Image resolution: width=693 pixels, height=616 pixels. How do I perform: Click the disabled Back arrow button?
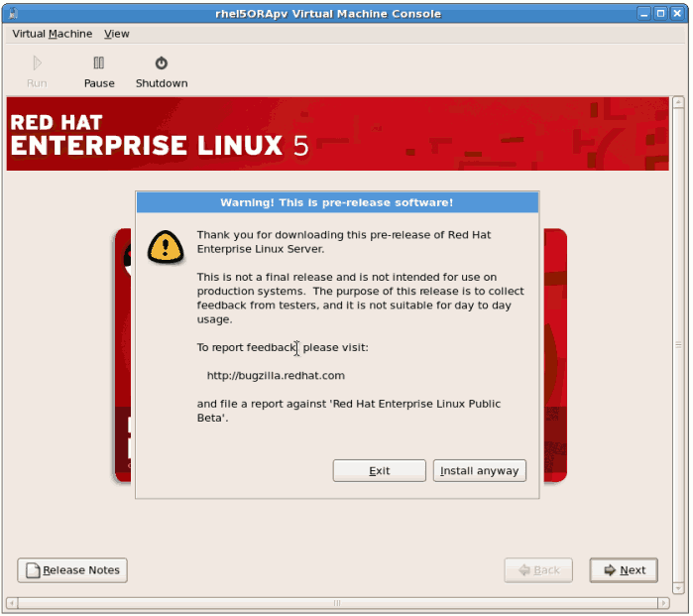(x=538, y=570)
